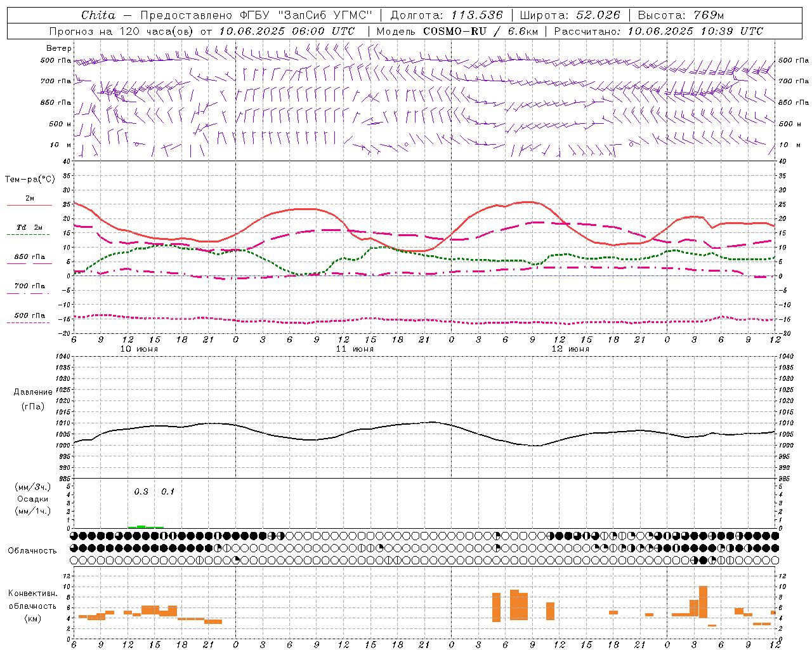The width and height of the screenshot is (812, 650).
Task: Select the tallest orange convective cloud bar
Action: click(703, 602)
